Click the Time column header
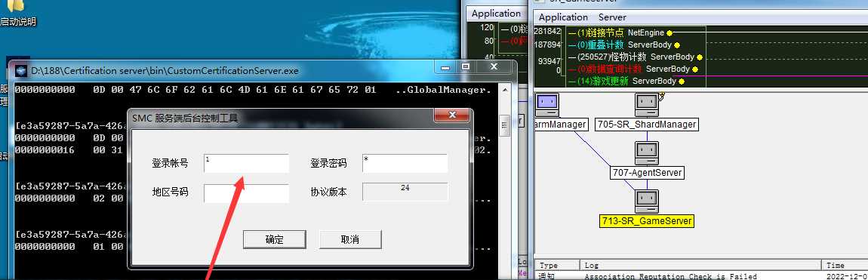The image size is (868, 280). 845,266
